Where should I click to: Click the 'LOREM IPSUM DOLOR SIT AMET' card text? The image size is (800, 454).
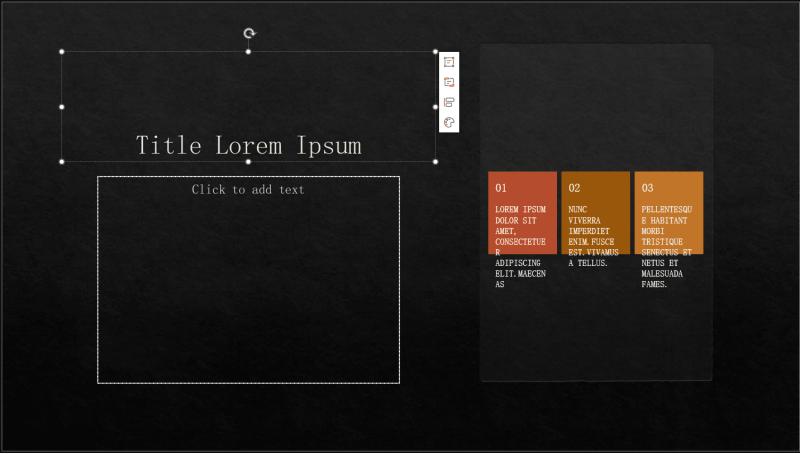tap(520, 247)
